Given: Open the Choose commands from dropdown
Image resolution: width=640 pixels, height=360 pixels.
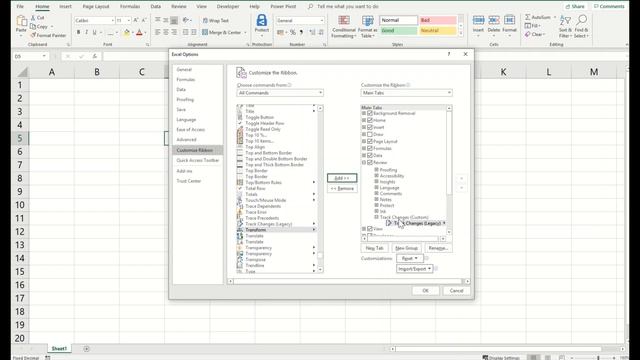Looking at the screenshot, I should (280, 93).
